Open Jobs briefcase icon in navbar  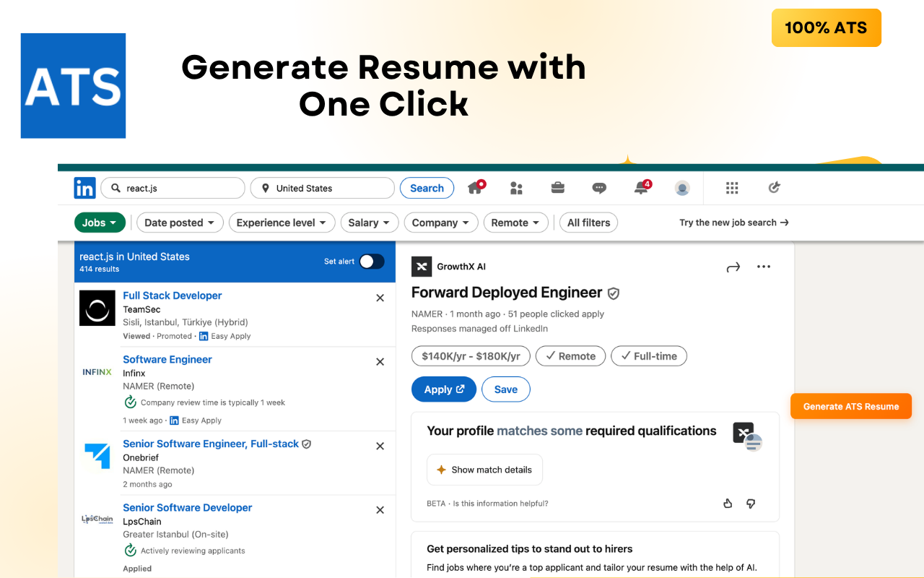point(557,188)
